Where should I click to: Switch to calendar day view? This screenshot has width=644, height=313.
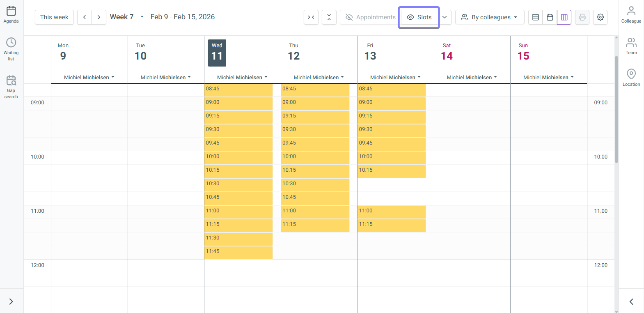(x=550, y=17)
